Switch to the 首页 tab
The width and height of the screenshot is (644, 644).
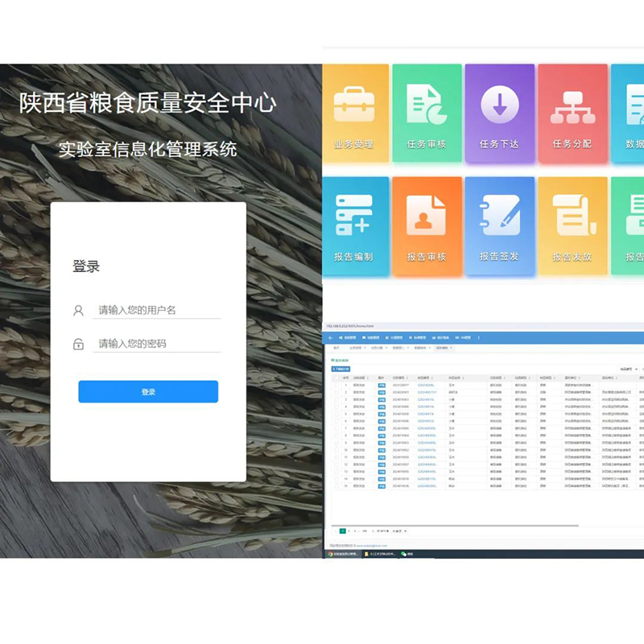[x=336, y=348]
